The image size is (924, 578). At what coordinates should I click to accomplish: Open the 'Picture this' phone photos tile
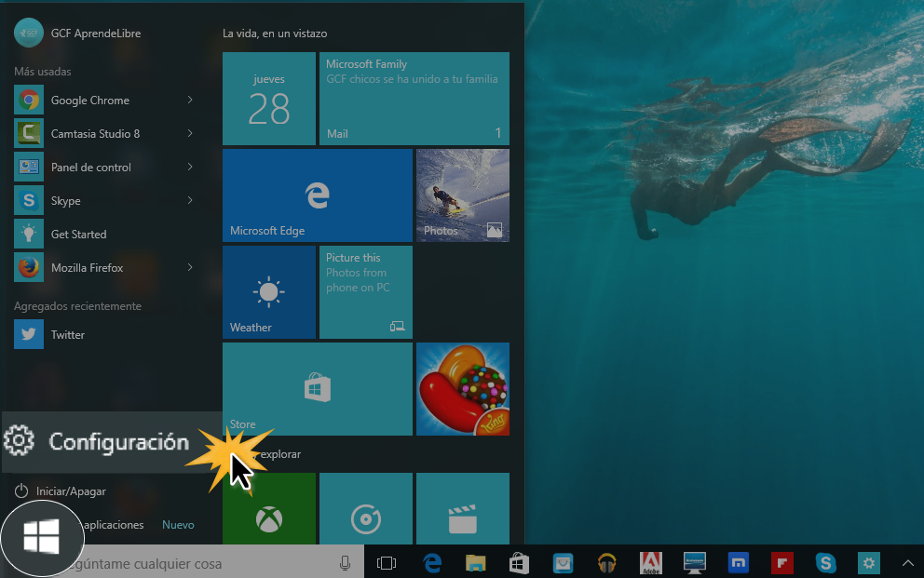366,292
